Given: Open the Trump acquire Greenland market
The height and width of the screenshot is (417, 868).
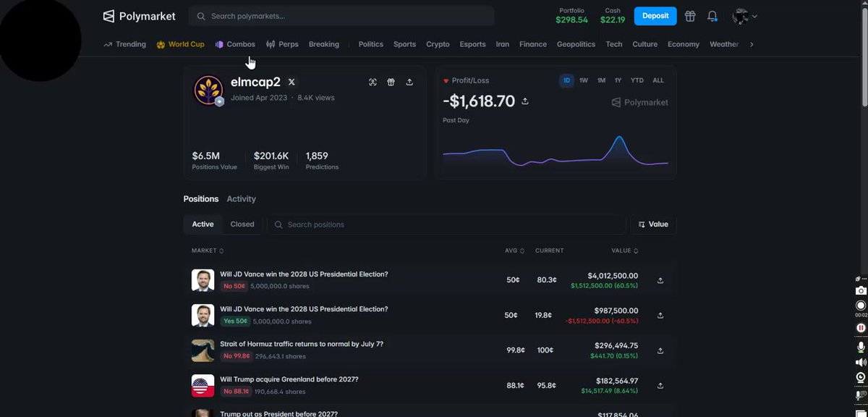Looking at the screenshot, I should pyautogui.click(x=289, y=379).
